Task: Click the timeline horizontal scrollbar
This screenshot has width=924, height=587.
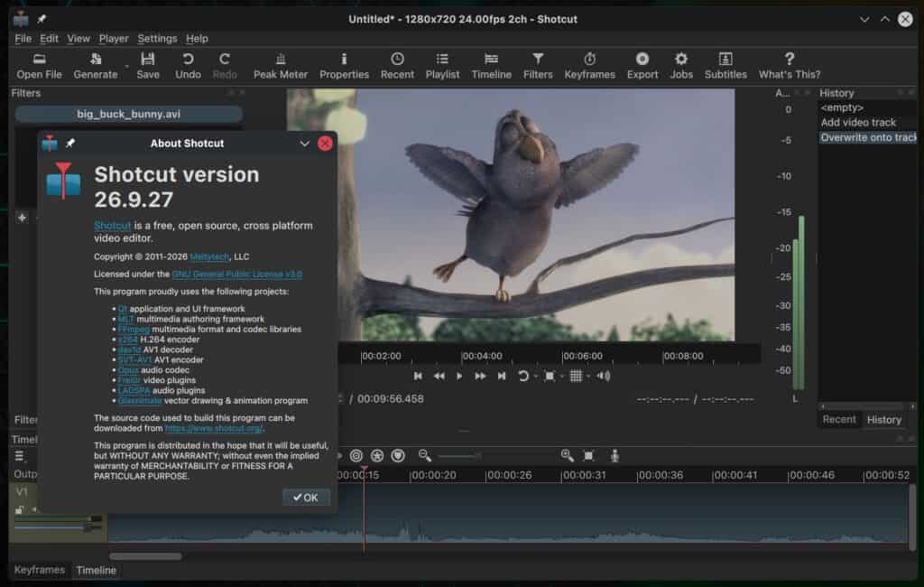Action: coord(145,555)
